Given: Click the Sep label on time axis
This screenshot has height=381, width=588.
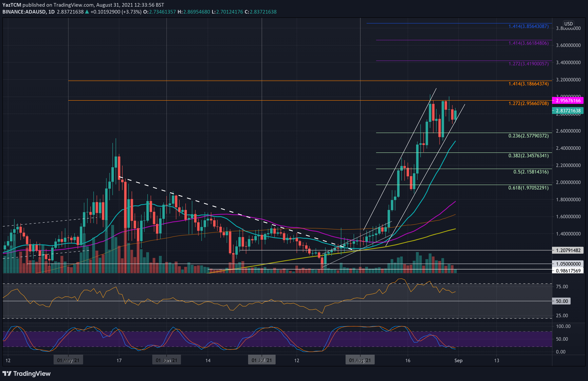Looking at the screenshot, I should pos(458,361).
